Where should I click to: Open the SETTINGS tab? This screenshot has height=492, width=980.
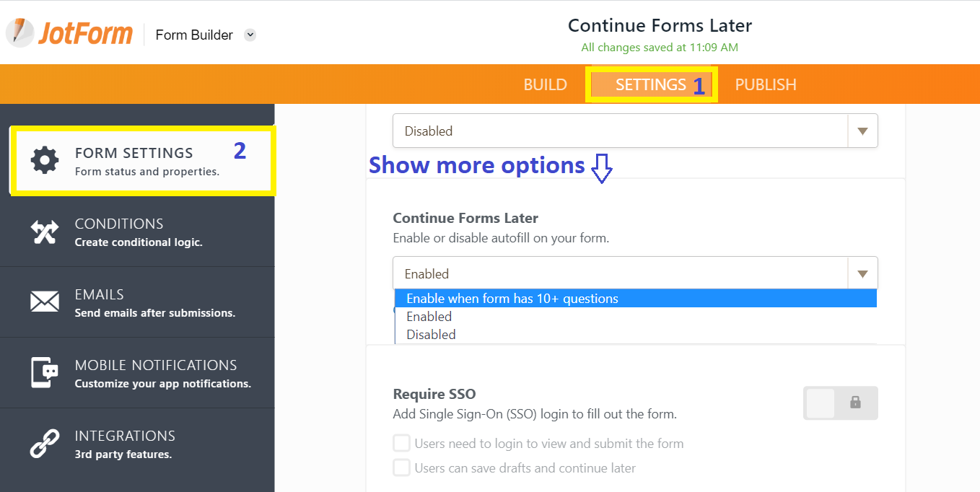click(650, 84)
